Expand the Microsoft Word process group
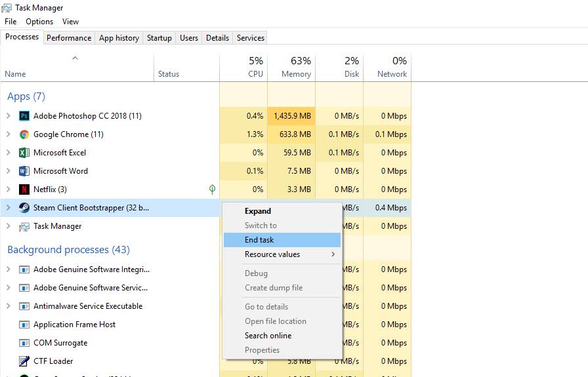 (9, 171)
